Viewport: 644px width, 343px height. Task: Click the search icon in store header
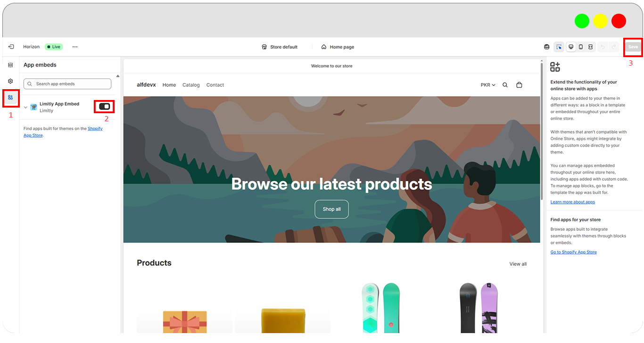[505, 85]
